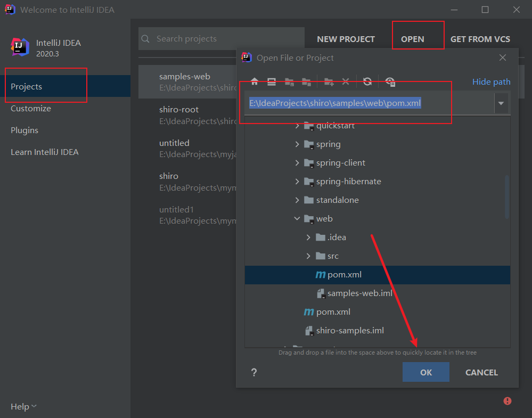Select shiro-samples.iml file

(377, 331)
